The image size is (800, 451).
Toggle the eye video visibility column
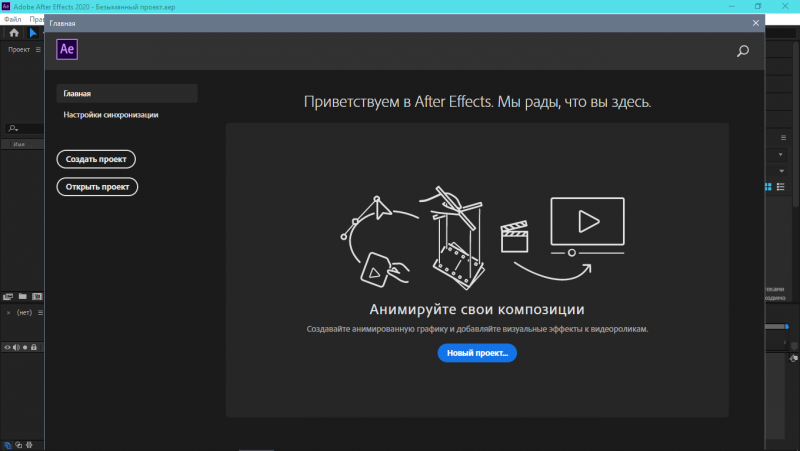[x=7, y=347]
